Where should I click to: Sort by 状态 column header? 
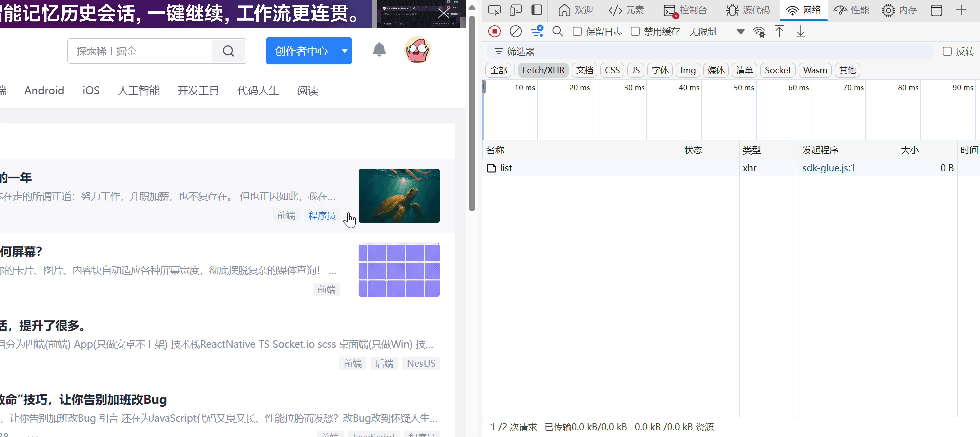[x=710, y=150]
